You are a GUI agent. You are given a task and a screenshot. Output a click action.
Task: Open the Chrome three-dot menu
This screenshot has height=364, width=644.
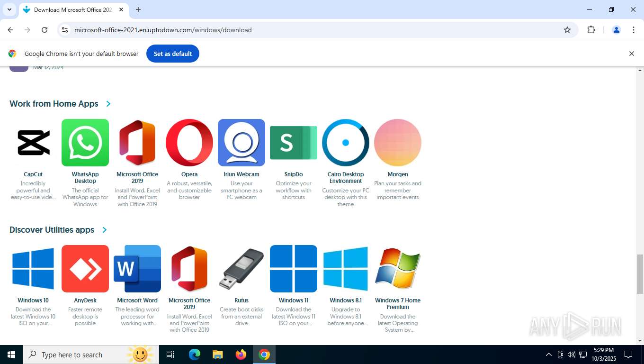pyautogui.click(x=634, y=30)
